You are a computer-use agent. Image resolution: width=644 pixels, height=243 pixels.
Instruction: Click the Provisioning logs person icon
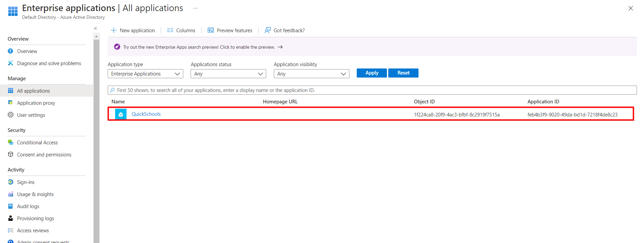[11, 218]
